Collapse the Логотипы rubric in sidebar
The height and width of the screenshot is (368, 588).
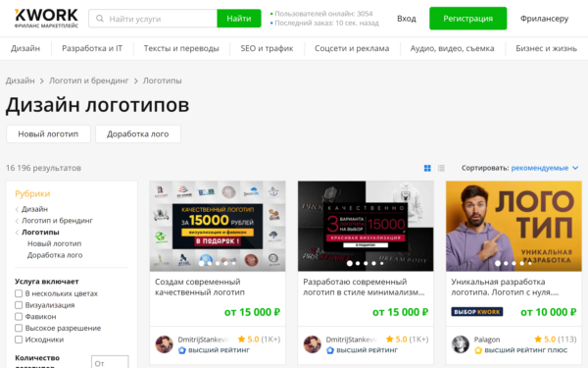17,233
